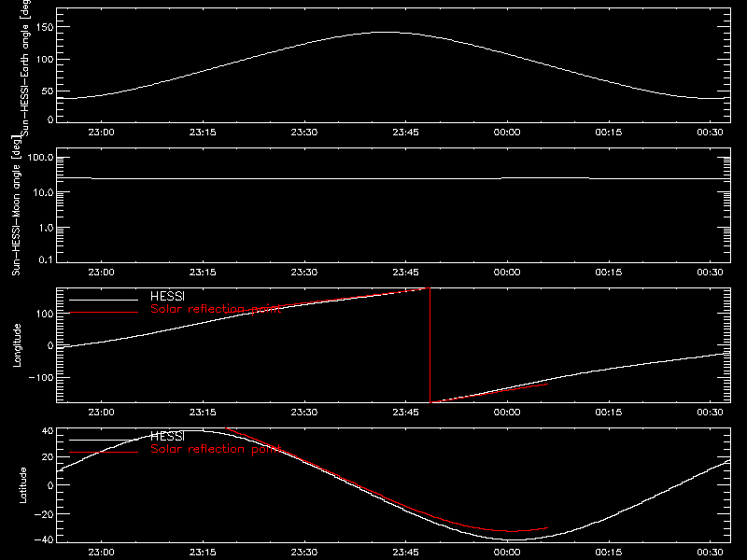Select Solar reflection point legend in Longitude plot
The image size is (747, 560).
[x=216, y=309]
